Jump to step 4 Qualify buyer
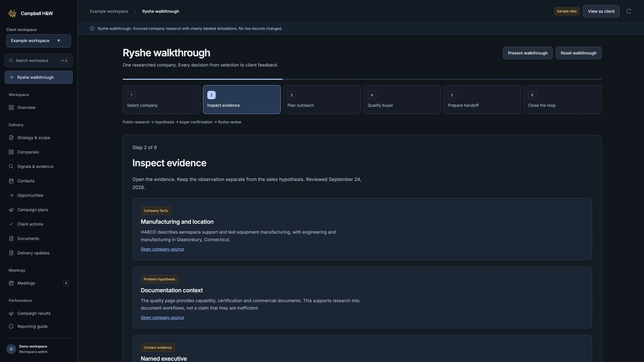Viewport: 644px width, 362px height. point(402,100)
